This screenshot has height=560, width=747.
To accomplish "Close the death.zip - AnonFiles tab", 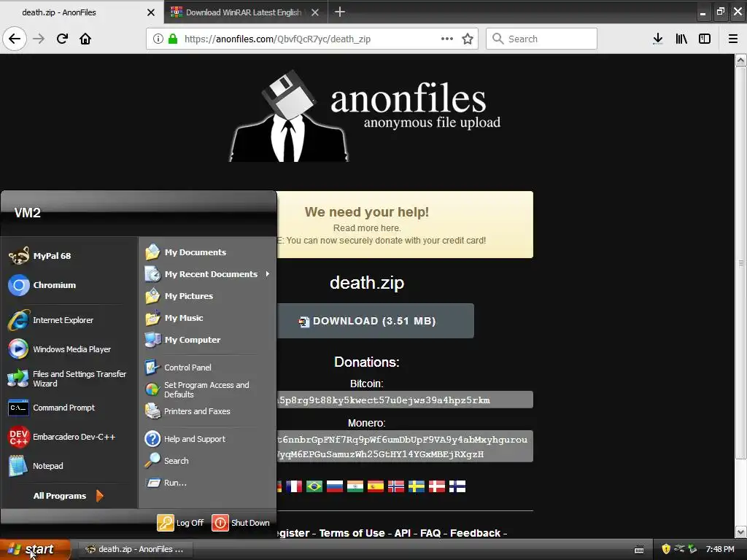I will pyautogui.click(x=151, y=12).
